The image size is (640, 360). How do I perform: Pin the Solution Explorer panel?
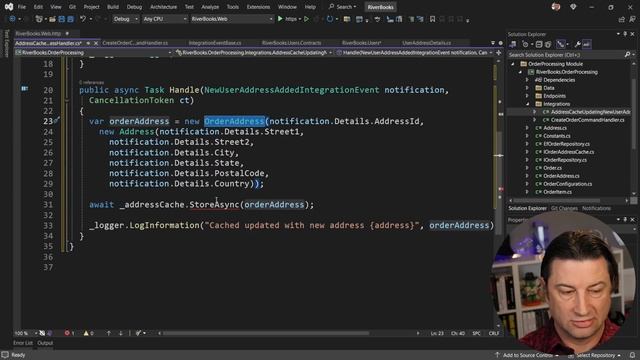pos(625,34)
